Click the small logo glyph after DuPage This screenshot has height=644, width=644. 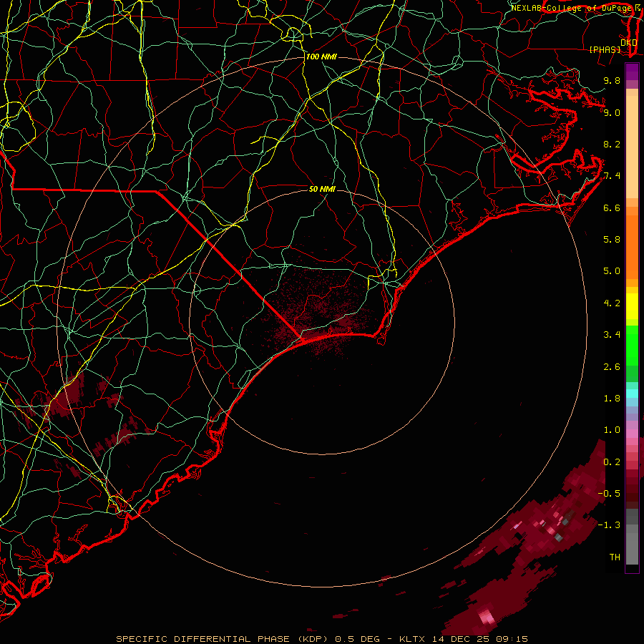pyautogui.click(x=638, y=8)
